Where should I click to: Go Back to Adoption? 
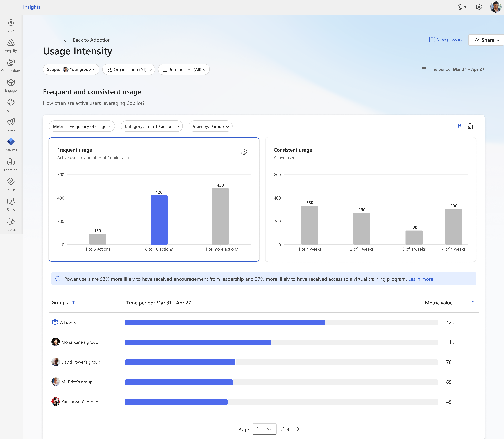tap(87, 40)
